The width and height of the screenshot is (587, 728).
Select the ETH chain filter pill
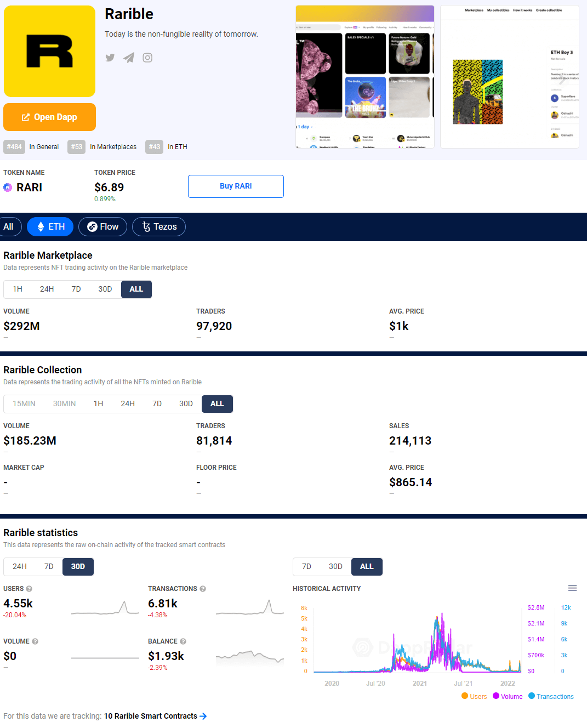pyautogui.click(x=50, y=226)
